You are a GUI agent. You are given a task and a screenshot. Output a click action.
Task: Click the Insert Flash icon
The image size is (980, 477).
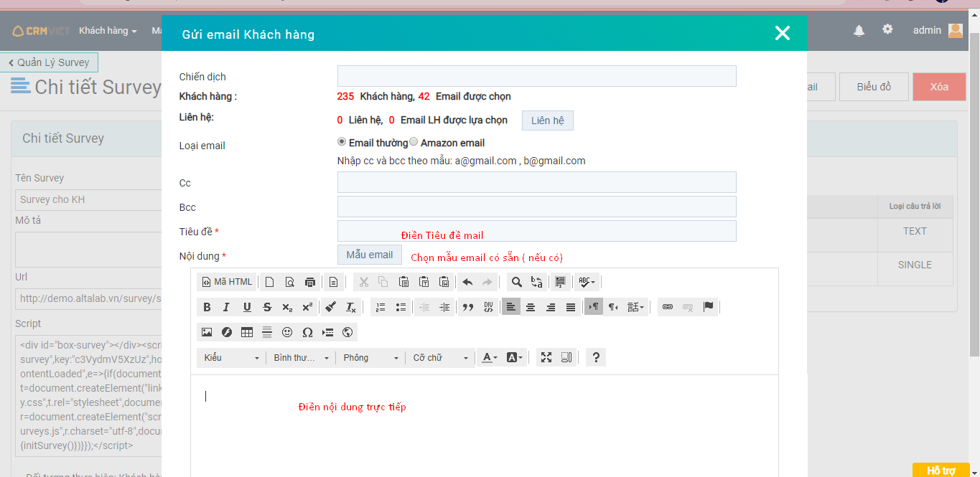227,332
